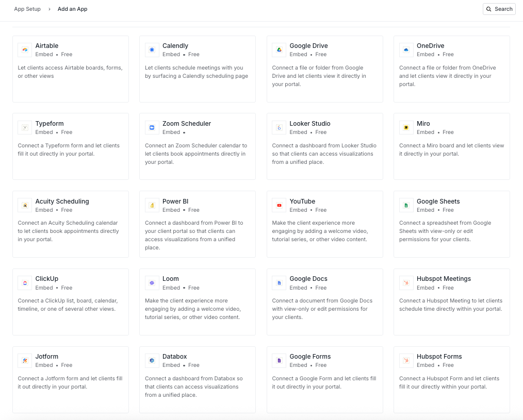Image resolution: width=523 pixels, height=420 pixels.
Task: Select the ClickUp embed app
Action: 70,301
